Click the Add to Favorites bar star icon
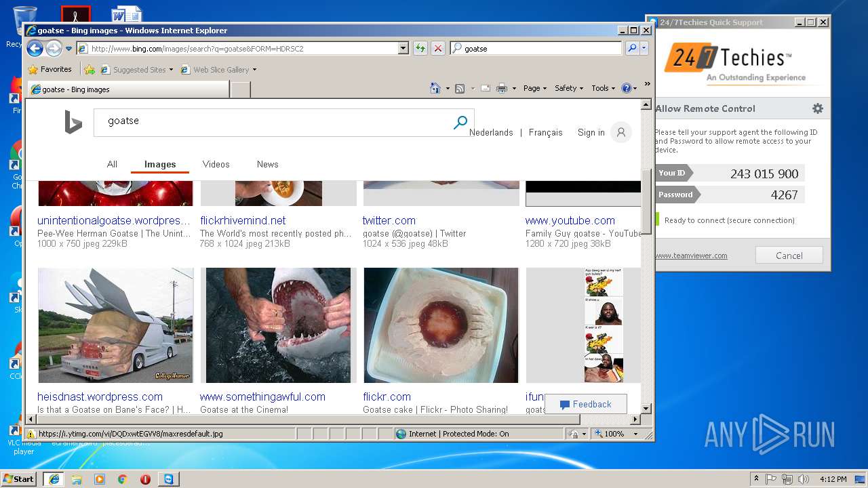The width and height of the screenshot is (868, 488). (89, 69)
